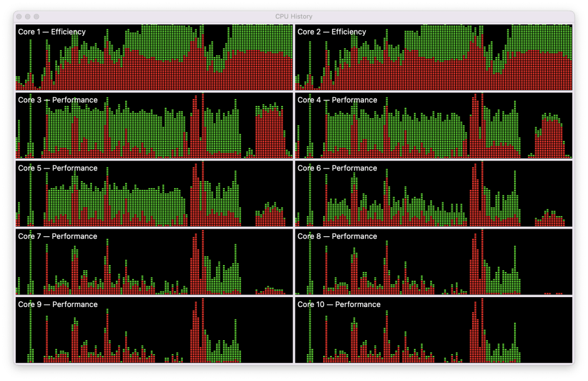Select the 'Core 1 — Efficiency' text label
588x381 pixels.
pos(52,32)
